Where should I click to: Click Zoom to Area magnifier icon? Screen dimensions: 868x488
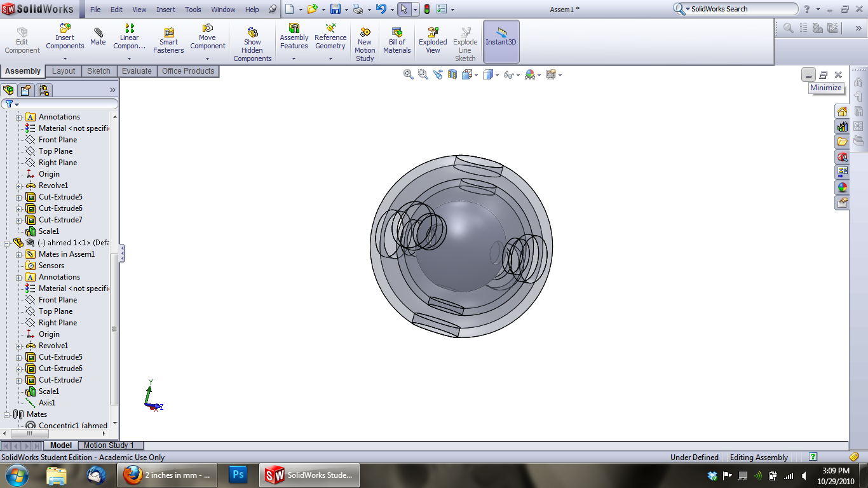coord(423,74)
